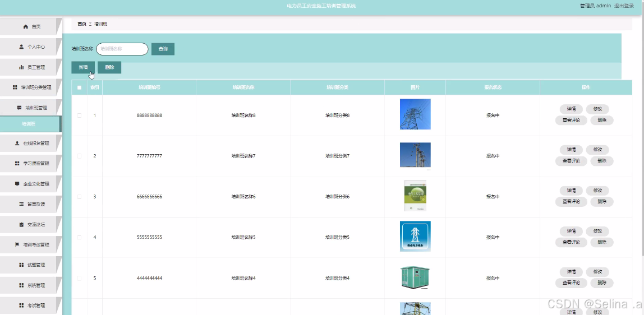Click the 新增 add button

click(83, 67)
